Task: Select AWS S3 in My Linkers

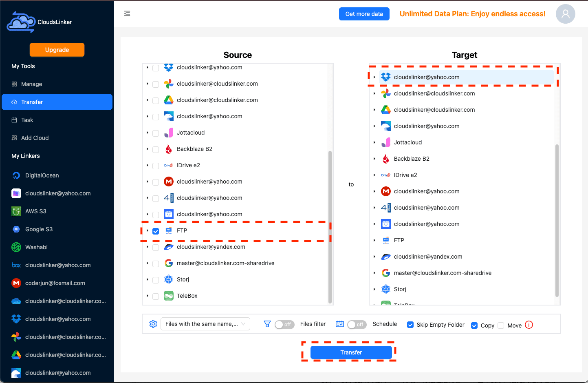Action: (36, 211)
